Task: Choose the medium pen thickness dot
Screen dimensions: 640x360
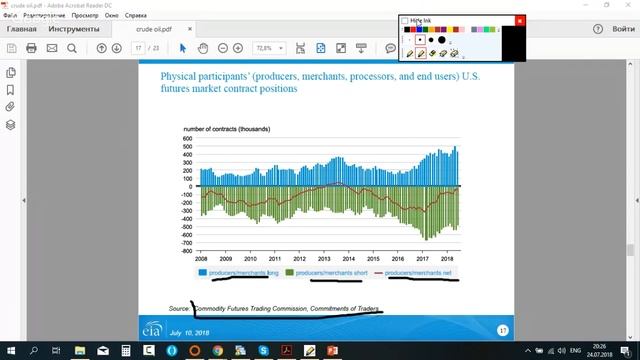Action: click(431, 40)
